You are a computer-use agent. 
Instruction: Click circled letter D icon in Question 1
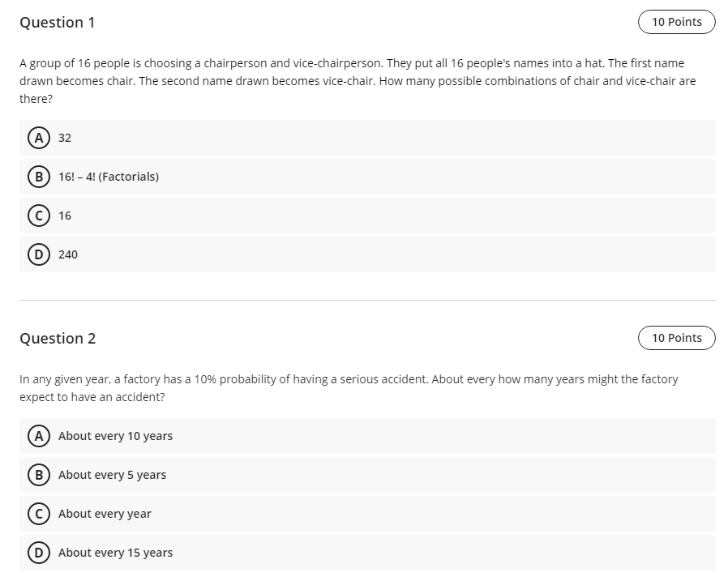38,254
